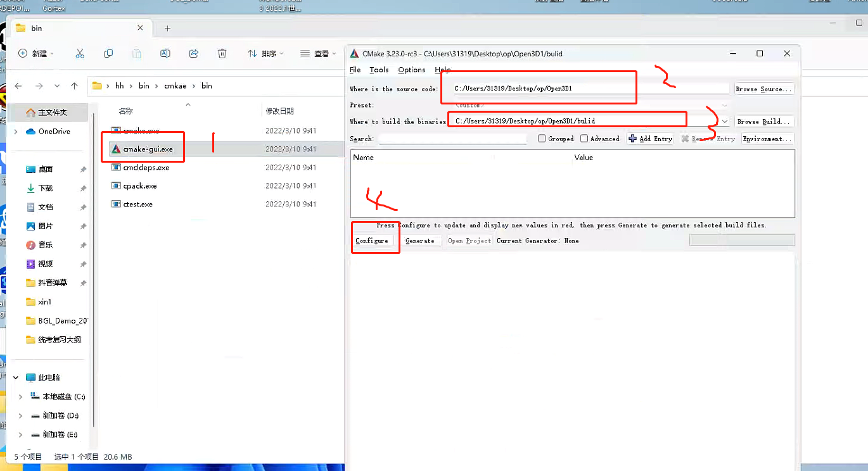The image size is (868, 471).
Task: Click the CMake Search field
Action: click(452, 139)
